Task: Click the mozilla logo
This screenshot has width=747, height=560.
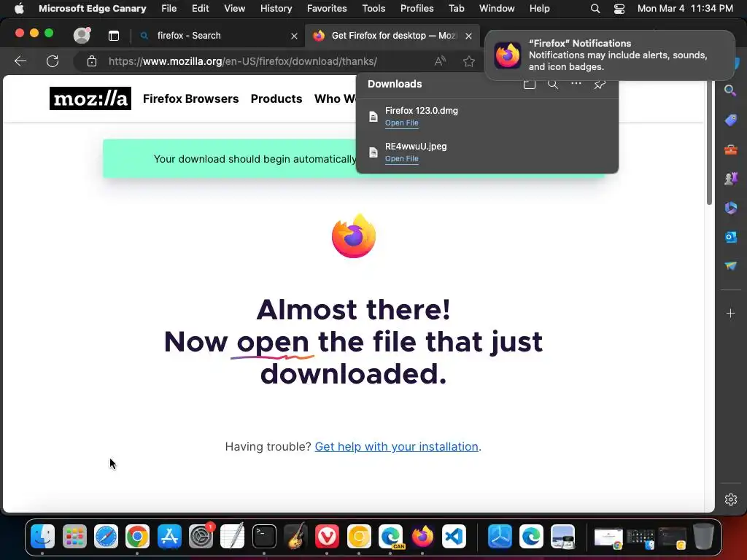Action: point(90,98)
